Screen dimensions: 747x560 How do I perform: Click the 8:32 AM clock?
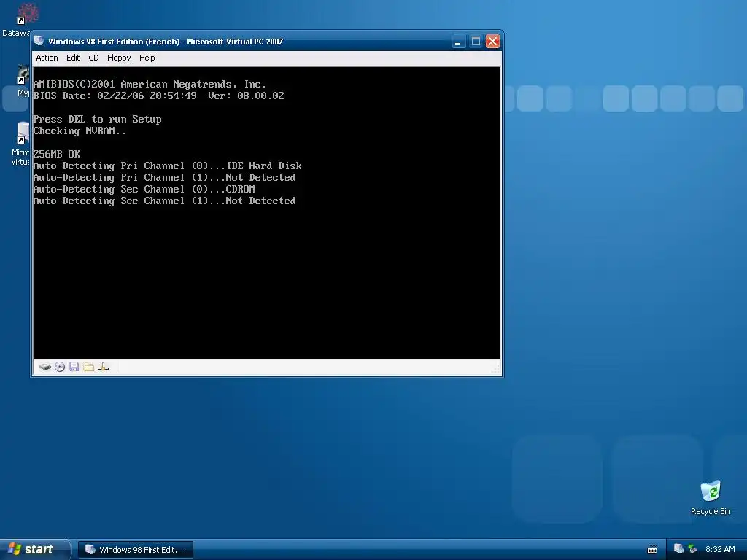[x=720, y=550]
